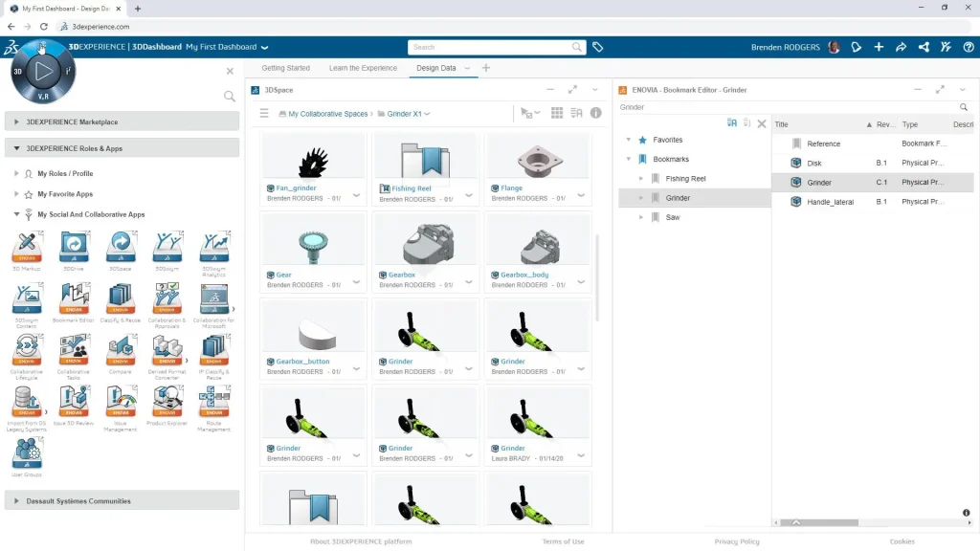Open the 3D Markup app
The width and height of the screenshot is (980, 551).
click(27, 247)
